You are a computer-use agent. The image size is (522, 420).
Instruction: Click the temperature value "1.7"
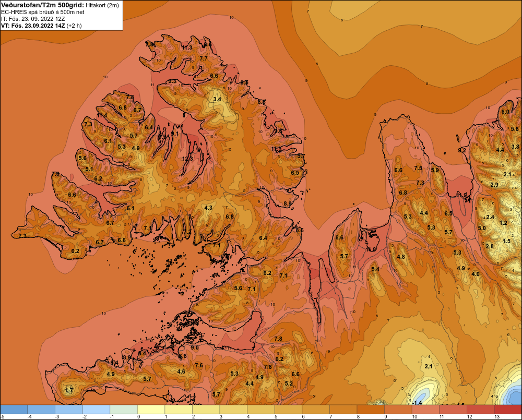coord(69,390)
